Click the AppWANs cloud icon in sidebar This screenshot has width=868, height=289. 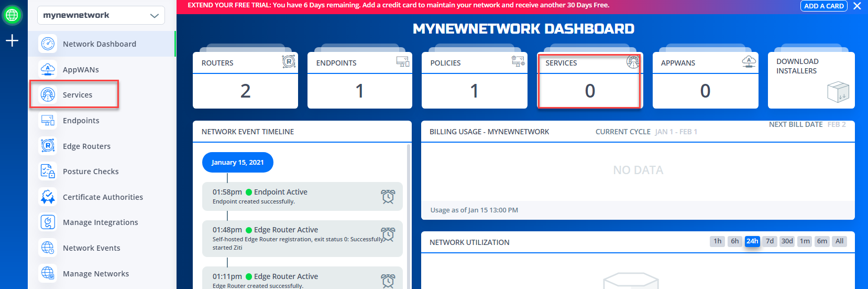pyautogui.click(x=48, y=69)
